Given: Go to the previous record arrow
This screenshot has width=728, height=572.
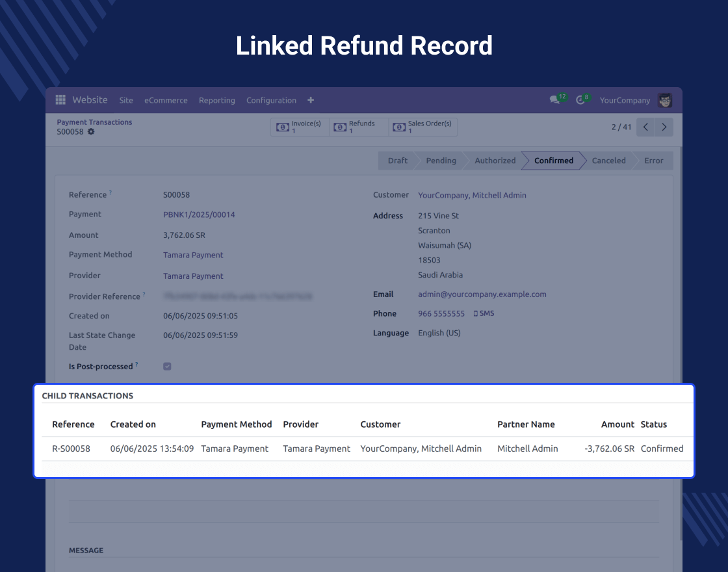Looking at the screenshot, I should point(645,127).
